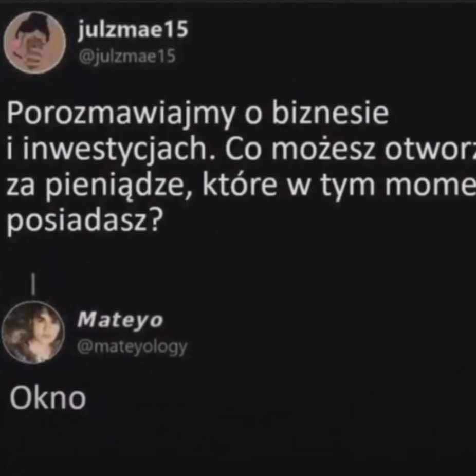The width and height of the screenshot is (476, 476).
Task: Click the word "pieniądze" in the tweet
Action: pyautogui.click(x=119, y=186)
